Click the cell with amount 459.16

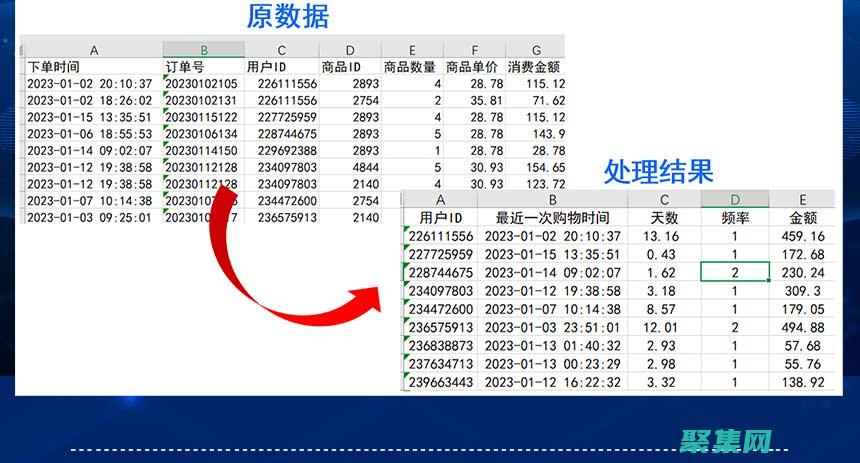pos(802,236)
